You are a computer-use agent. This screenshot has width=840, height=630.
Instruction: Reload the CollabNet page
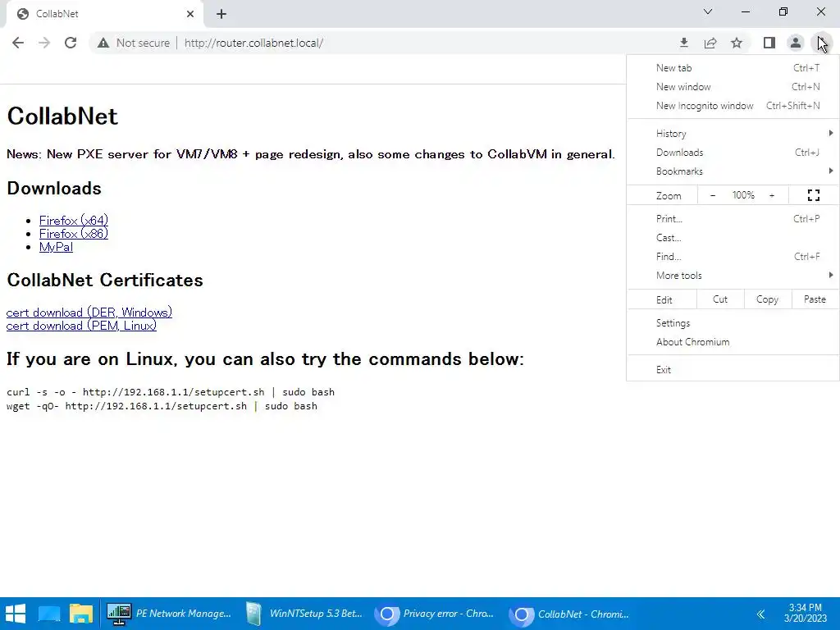71,43
